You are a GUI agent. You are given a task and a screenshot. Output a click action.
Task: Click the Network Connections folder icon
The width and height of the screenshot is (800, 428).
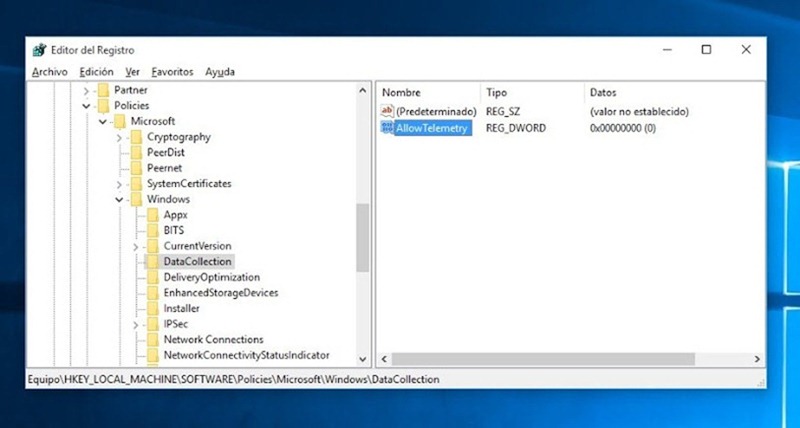153,340
